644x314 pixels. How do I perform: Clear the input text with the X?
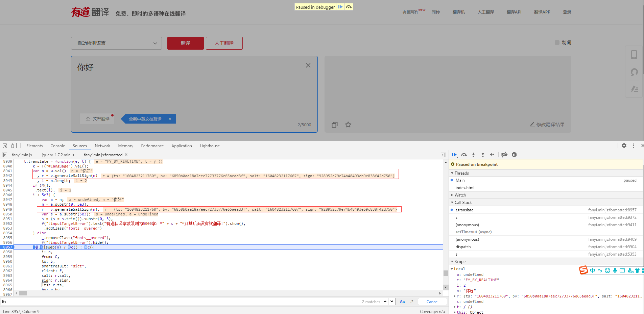(308, 66)
